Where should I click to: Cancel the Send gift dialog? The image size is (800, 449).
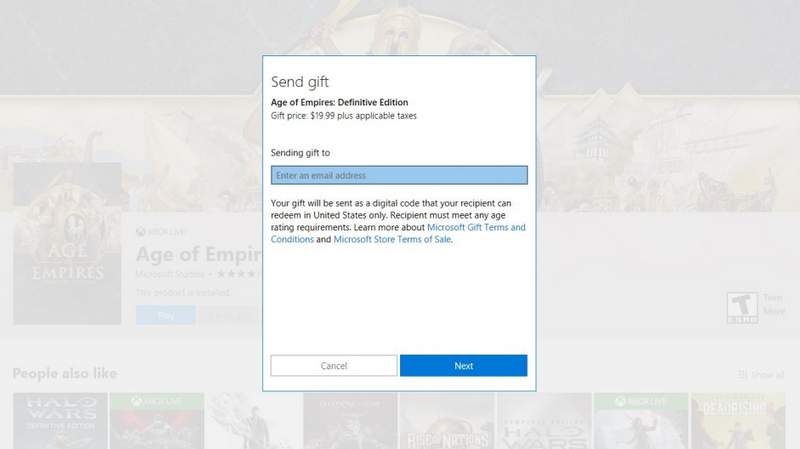(x=334, y=365)
